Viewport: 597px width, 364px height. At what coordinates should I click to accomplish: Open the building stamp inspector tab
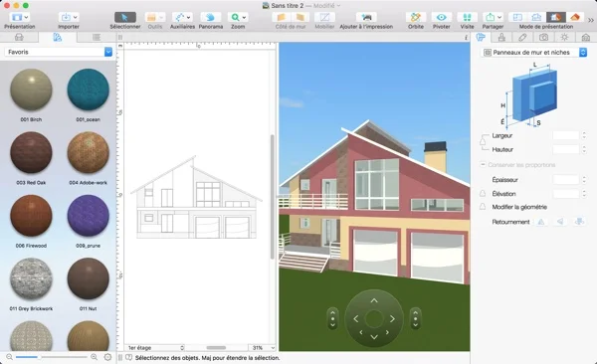(501, 37)
